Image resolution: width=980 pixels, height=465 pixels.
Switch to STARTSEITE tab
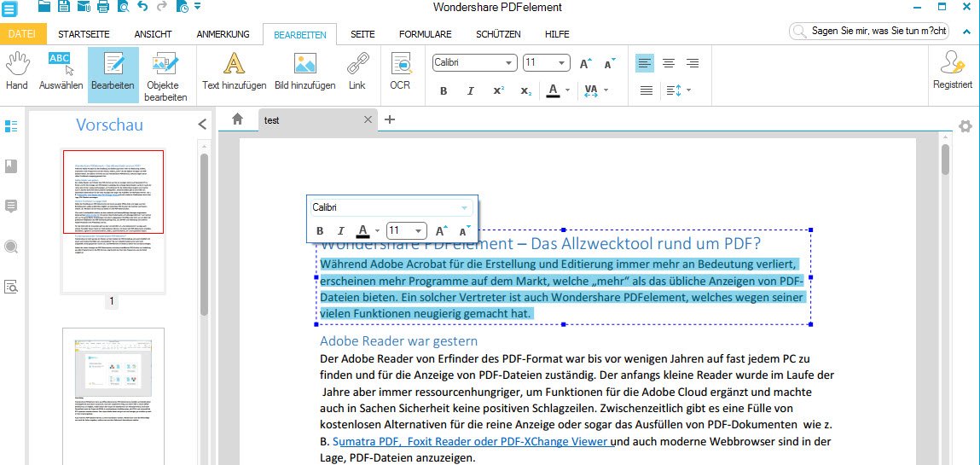84,34
